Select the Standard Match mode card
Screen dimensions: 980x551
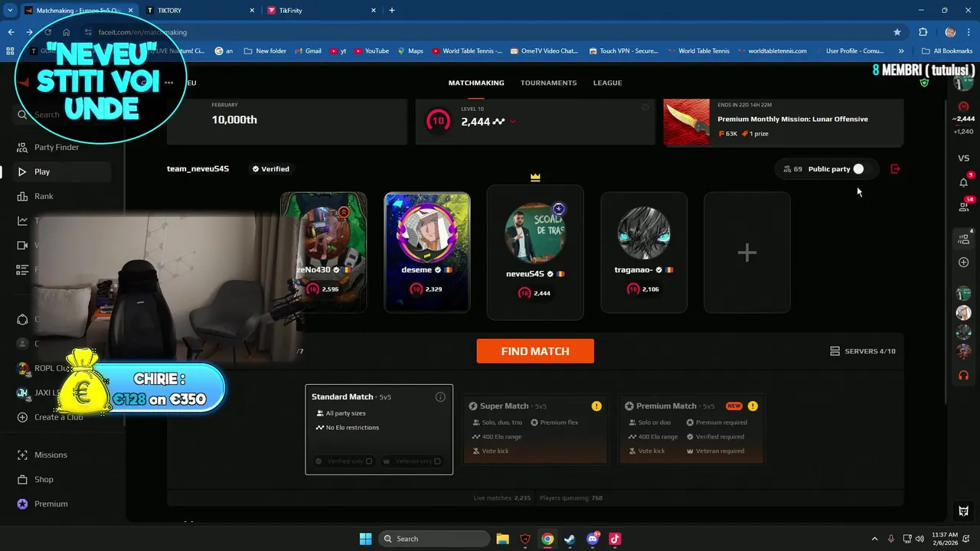point(379,429)
